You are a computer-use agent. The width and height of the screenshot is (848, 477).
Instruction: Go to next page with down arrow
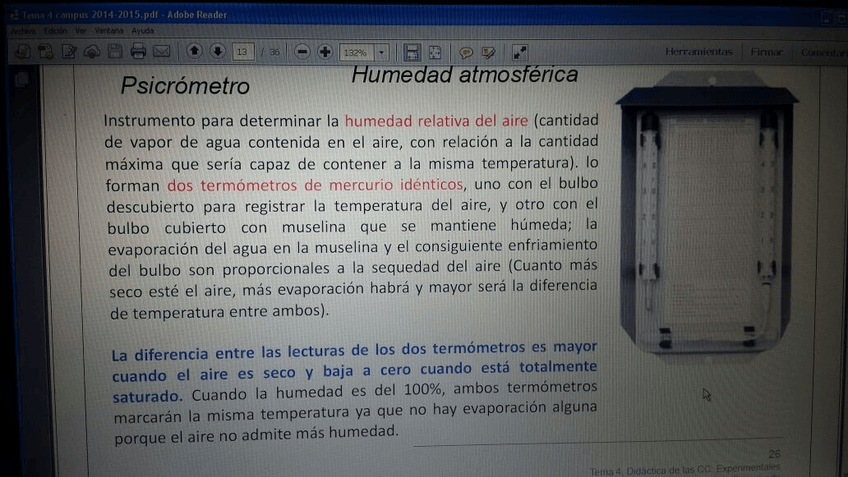tap(217, 52)
